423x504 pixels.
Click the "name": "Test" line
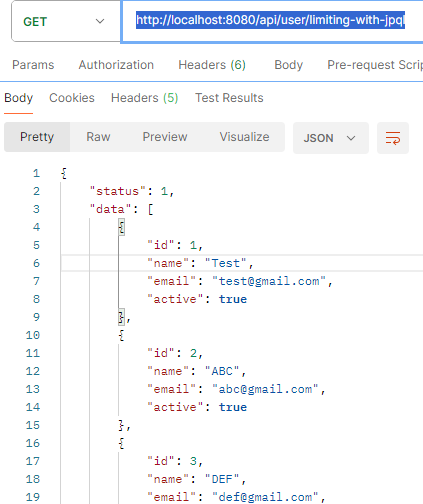point(200,263)
